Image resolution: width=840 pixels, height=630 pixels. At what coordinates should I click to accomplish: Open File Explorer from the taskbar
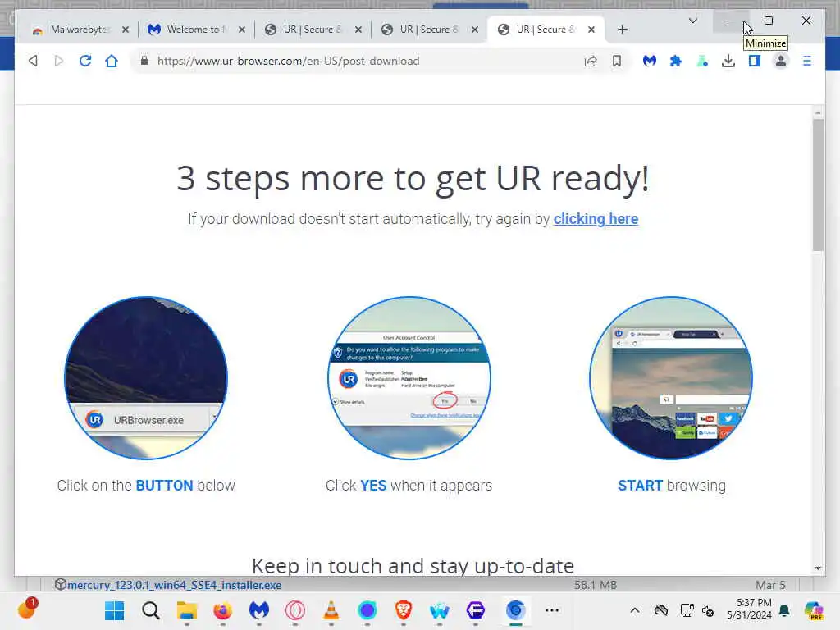(187, 610)
